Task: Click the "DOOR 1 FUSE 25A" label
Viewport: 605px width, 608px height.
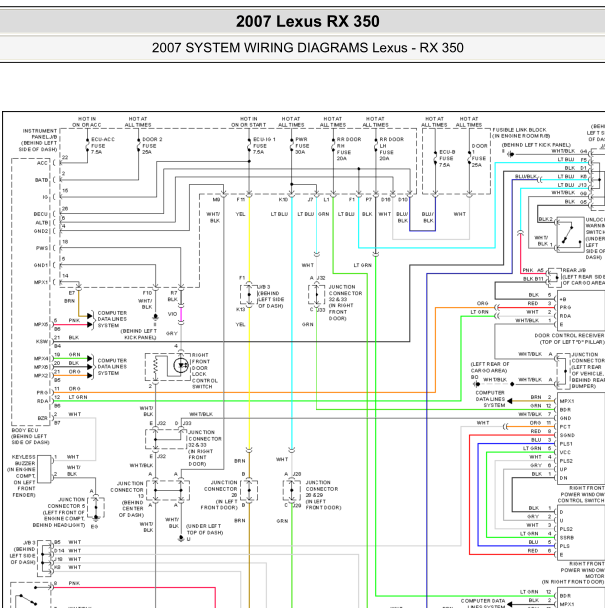Action: pyautogui.click(x=479, y=155)
